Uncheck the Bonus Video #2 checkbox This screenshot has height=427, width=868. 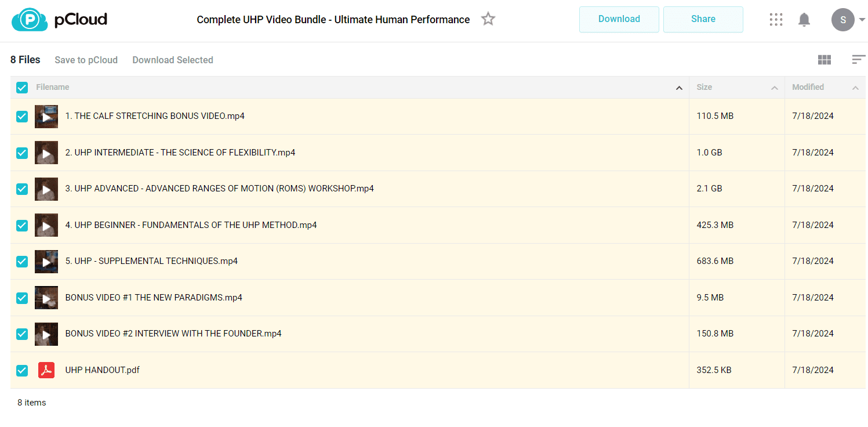pyautogui.click(x=22, y=334)
